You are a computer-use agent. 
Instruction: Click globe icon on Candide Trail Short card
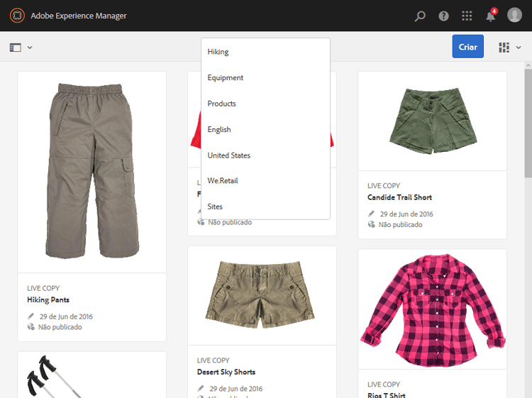pyautogui.click(x=372, y=225)
